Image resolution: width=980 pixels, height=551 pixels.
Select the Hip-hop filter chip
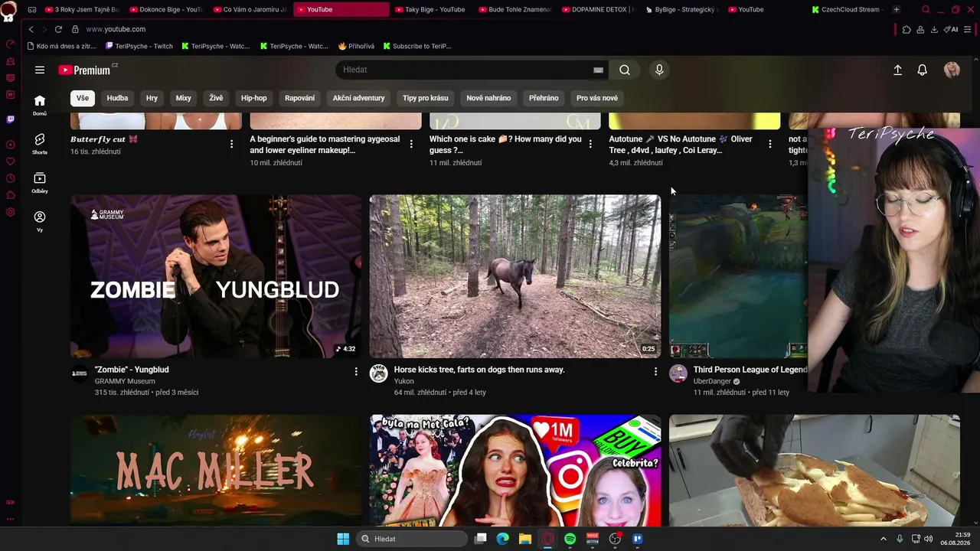254,98
